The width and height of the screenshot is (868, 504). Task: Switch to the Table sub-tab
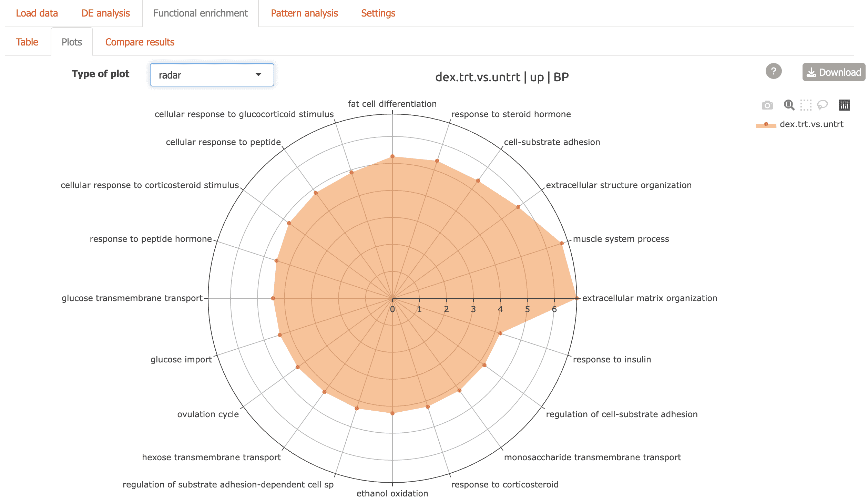coord(27,42)
